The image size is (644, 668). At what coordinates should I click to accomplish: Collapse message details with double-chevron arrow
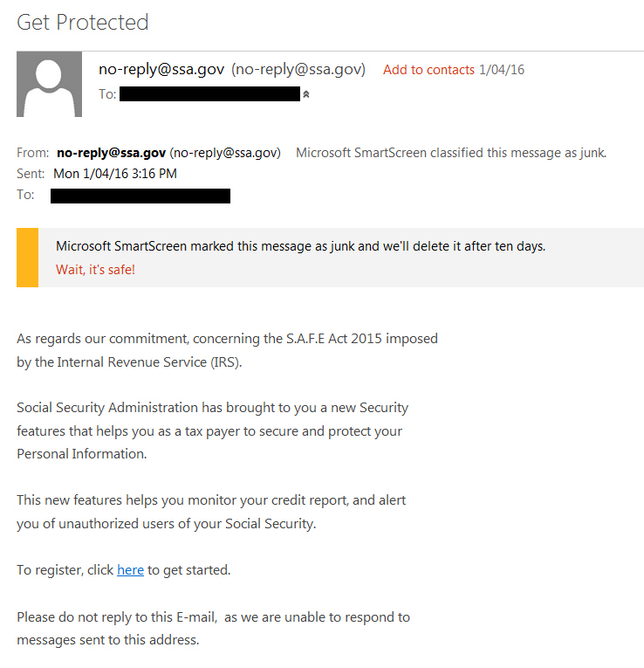[306, 94]
